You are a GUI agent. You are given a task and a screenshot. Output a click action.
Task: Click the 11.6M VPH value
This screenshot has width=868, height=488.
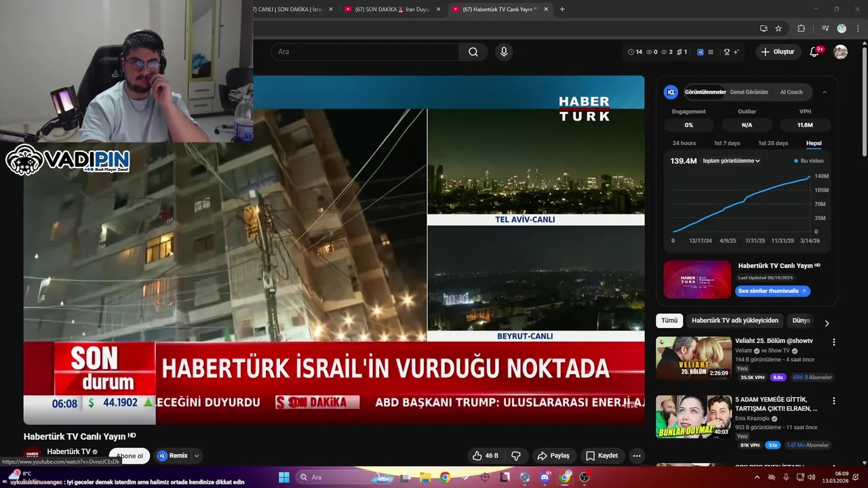tap(805, 125)
